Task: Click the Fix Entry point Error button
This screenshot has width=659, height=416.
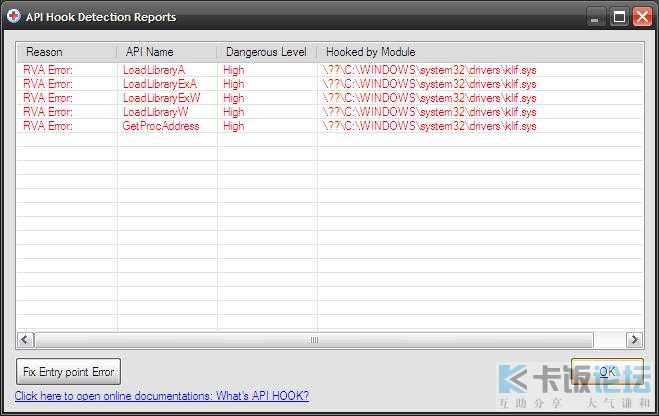Action: [x=69, y=371]
